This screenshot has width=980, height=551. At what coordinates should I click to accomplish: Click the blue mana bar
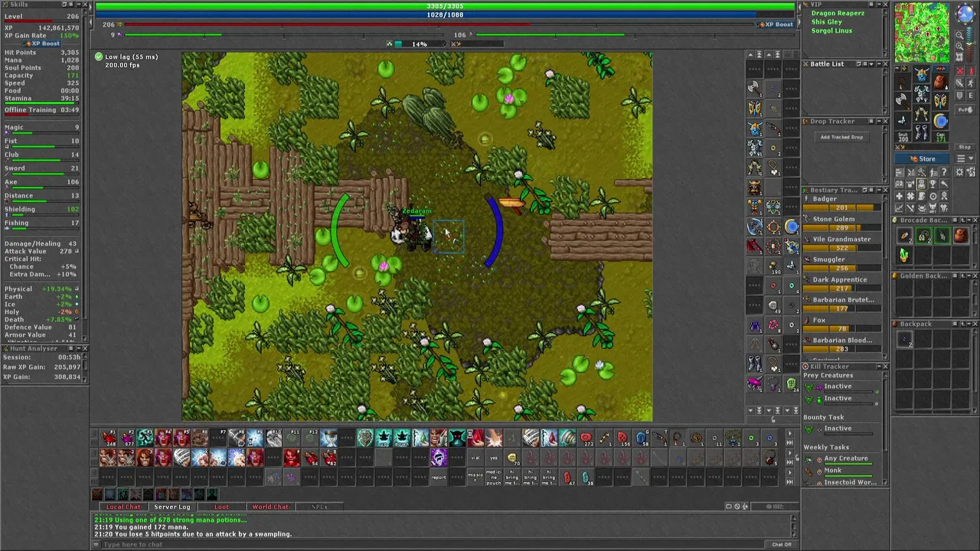pos(445,15)
